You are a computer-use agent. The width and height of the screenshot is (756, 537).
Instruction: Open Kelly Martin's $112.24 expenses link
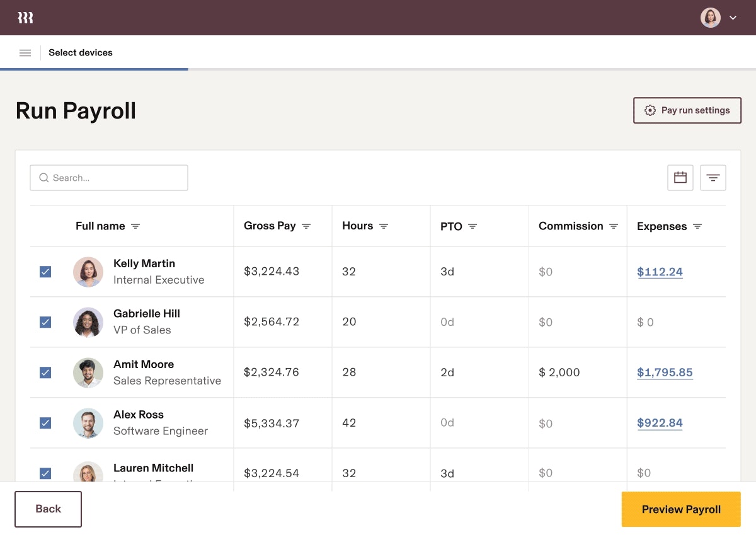pyautogui.click(x=660, y=272)
